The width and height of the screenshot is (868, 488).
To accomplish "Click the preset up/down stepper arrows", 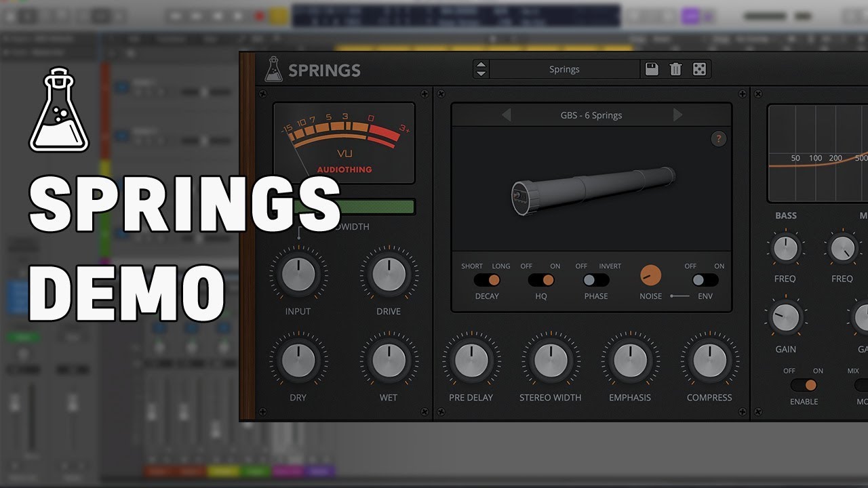I will (481, 69).
